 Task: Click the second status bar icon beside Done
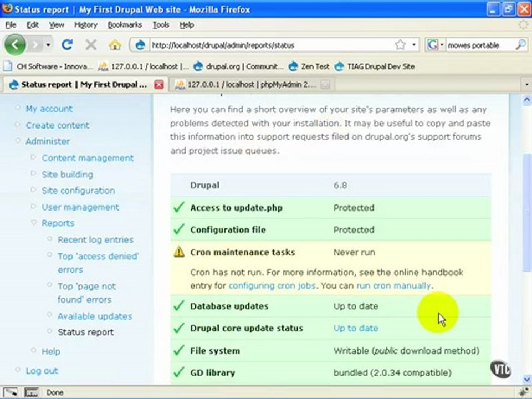31,392
